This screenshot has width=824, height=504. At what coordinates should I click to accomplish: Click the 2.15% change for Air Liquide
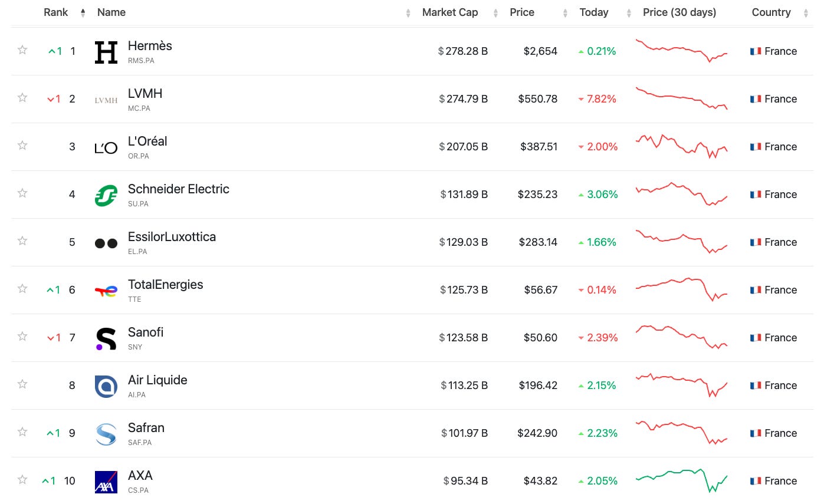(597, 386)
